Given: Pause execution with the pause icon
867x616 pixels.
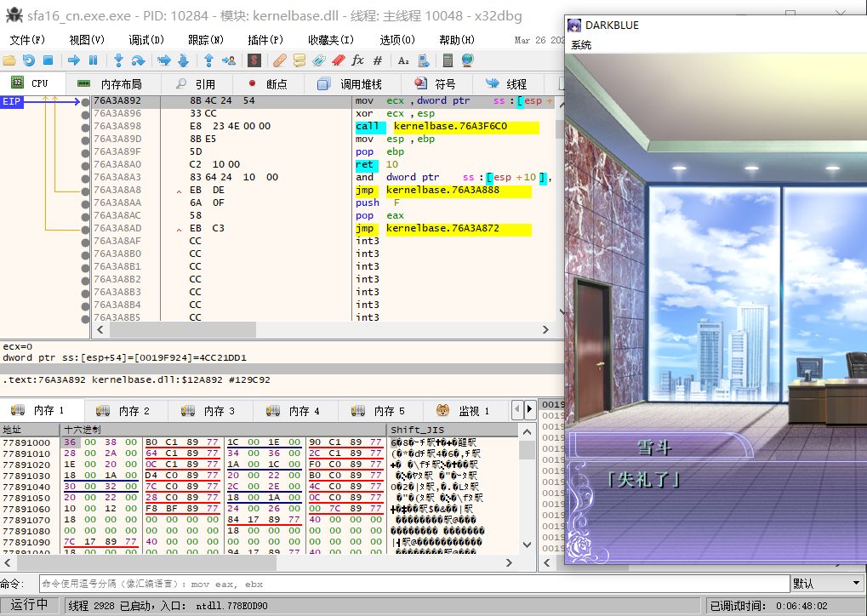Looking at the screenshot, I should 93,60.
